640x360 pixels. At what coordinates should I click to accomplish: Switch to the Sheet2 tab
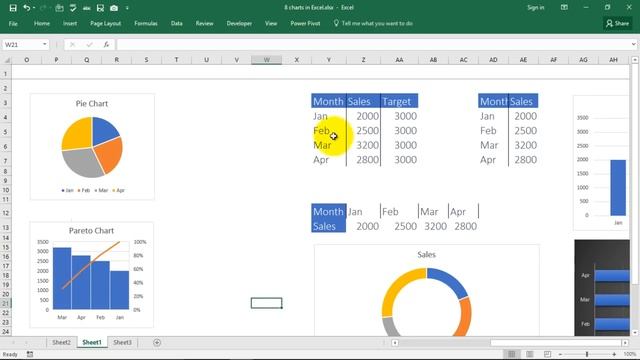[61, 342]
